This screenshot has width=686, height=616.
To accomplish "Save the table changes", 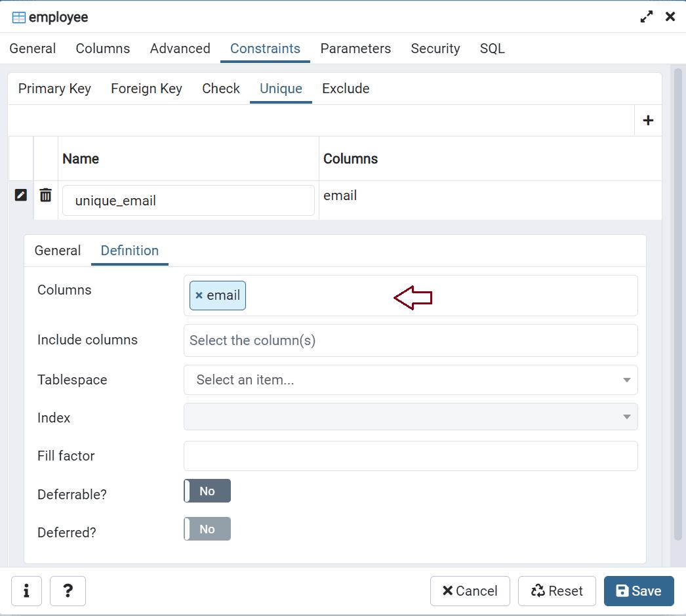I will (x=638, y=590).
